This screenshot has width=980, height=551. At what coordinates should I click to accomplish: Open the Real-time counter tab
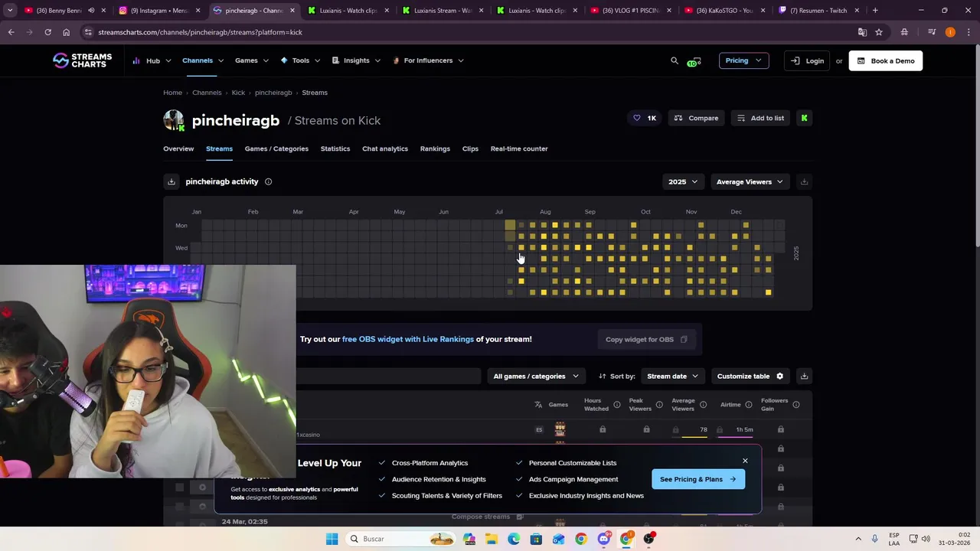tap(519, 148)
